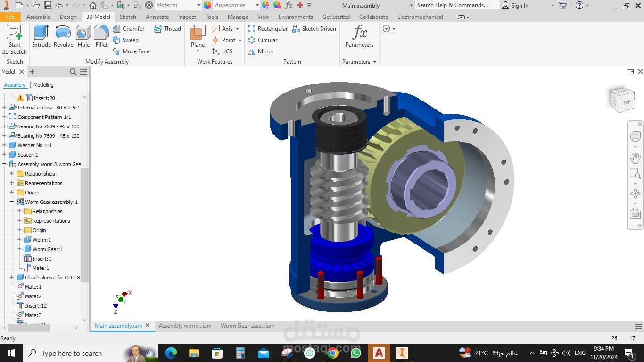Choose the Sweep tool

point(125,40)
